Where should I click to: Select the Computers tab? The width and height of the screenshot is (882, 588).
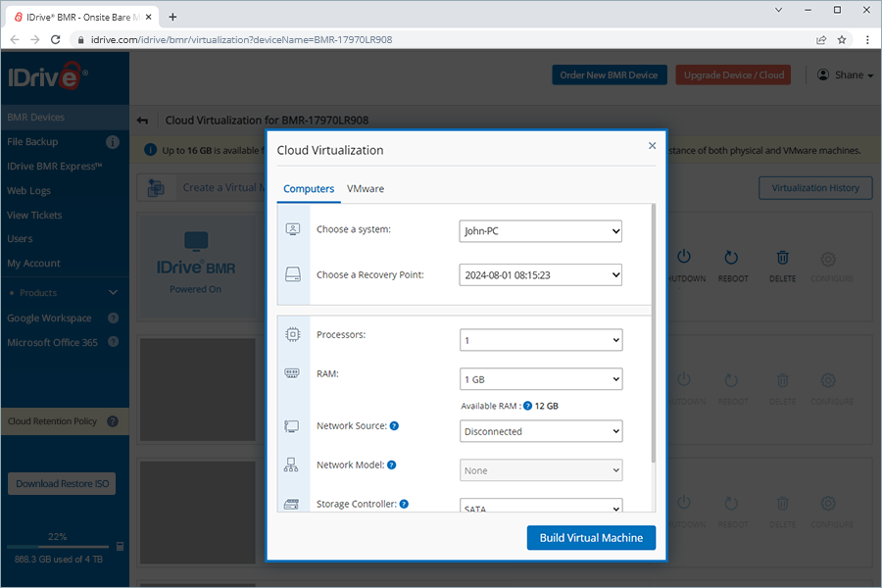click(x=309, y=189)
